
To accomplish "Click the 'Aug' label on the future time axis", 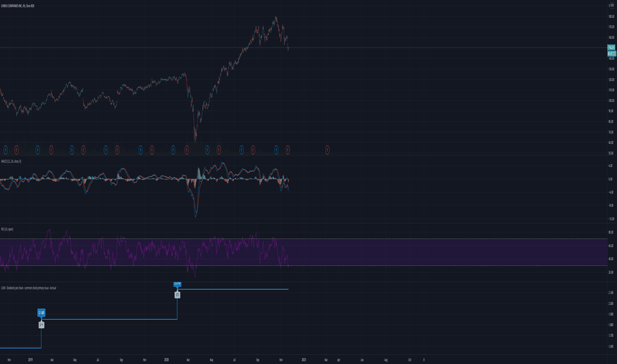I will pos(385,359).
